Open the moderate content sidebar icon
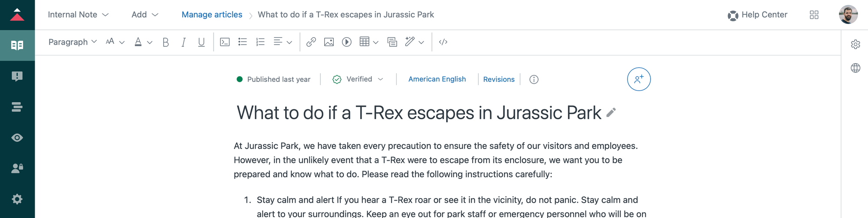 coord(17,76)
